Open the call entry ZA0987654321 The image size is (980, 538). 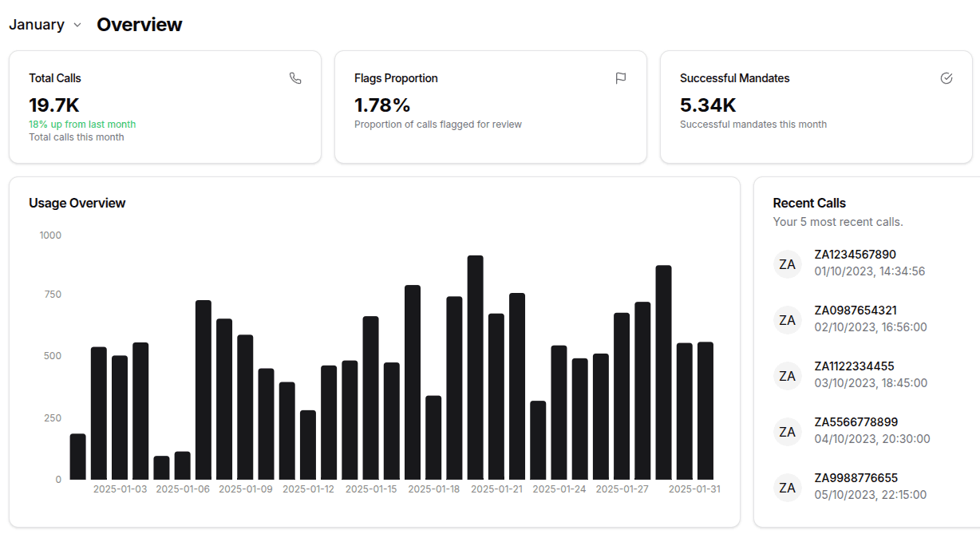855,311
